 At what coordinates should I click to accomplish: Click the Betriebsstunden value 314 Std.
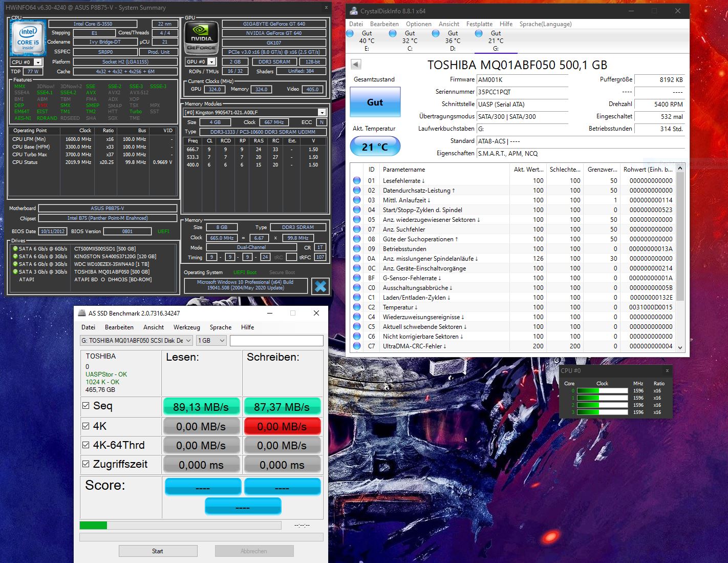coord(659,129)
